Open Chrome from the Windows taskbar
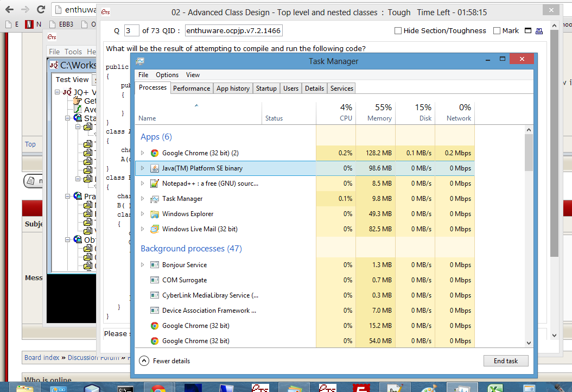The height and width of the screenshot is (392, 572). point(158,388)
